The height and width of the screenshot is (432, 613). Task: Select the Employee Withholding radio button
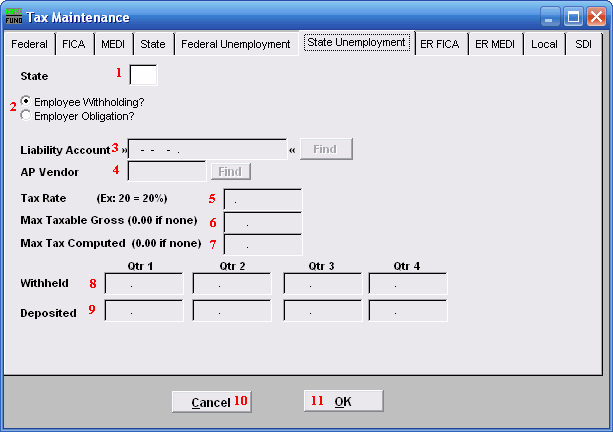coord(26,102)
